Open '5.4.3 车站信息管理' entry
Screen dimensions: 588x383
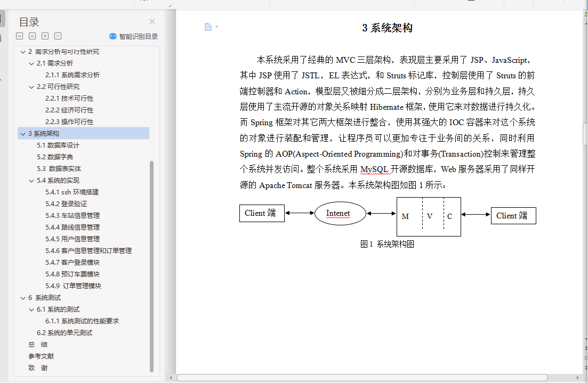(x=73, y=216)
